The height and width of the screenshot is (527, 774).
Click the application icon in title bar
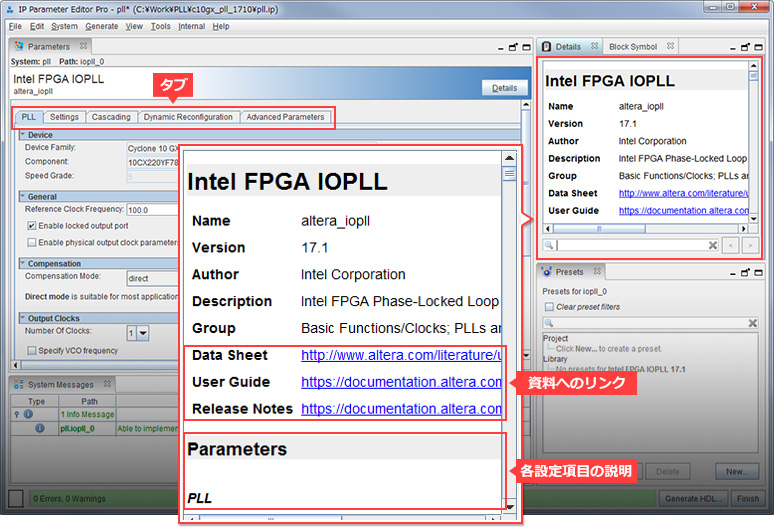click(x=9, y=9)
